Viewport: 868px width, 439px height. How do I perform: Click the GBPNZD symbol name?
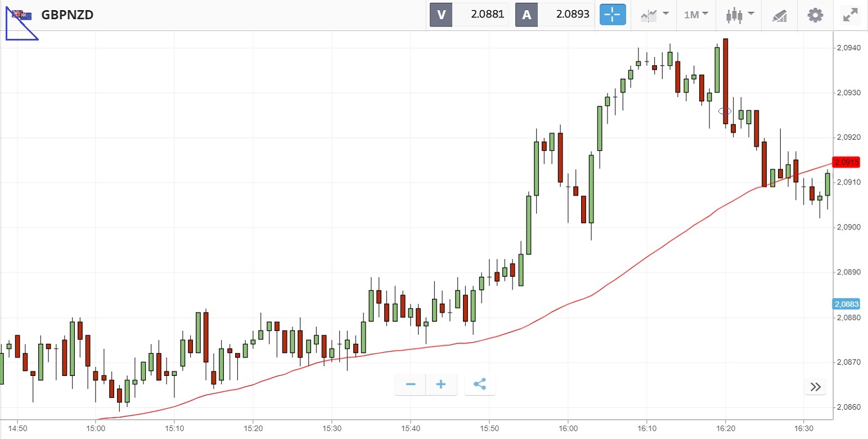[x=67, y=15]
